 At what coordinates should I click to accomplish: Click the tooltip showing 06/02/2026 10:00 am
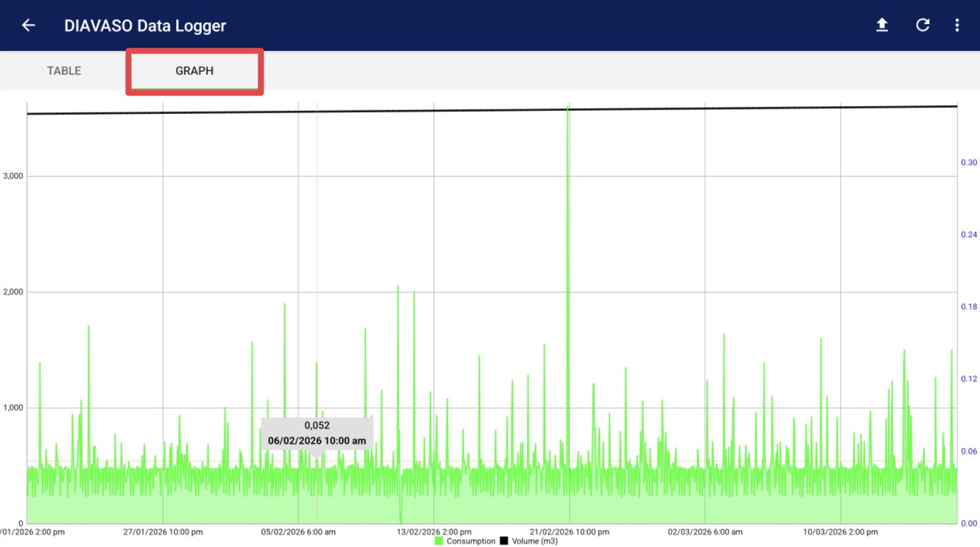[x=317, y=432]
